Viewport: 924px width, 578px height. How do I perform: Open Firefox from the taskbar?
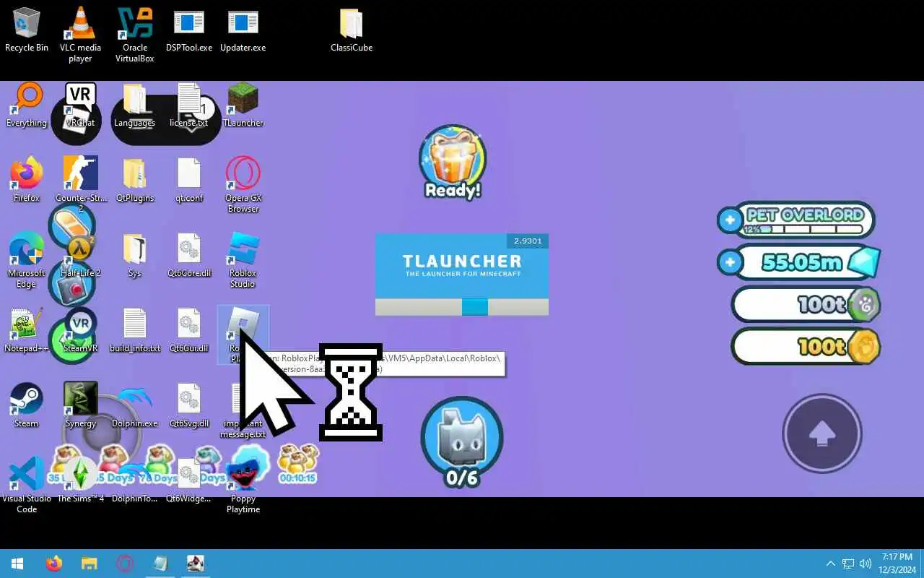pyautogui.click(x=54, y=564)
